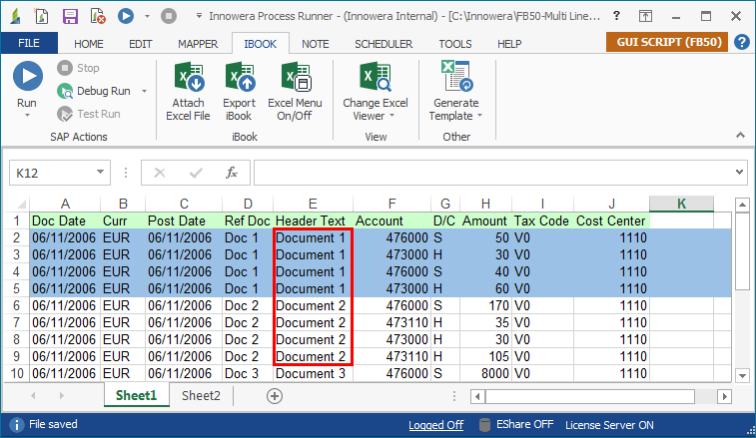The width and height of the screenshot is (756, 438).
Task: Click the Run play icon
Action: (x=27, y=76)
